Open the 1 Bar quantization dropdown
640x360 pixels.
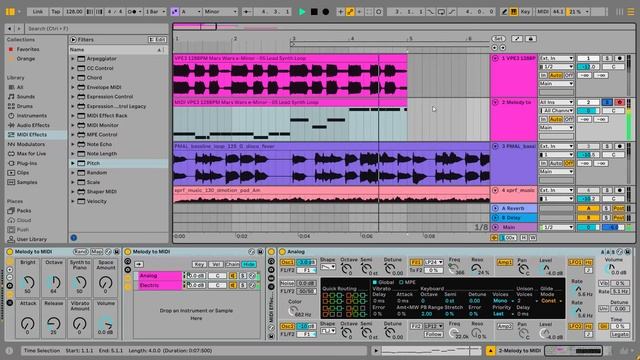[x=156, y=12]
